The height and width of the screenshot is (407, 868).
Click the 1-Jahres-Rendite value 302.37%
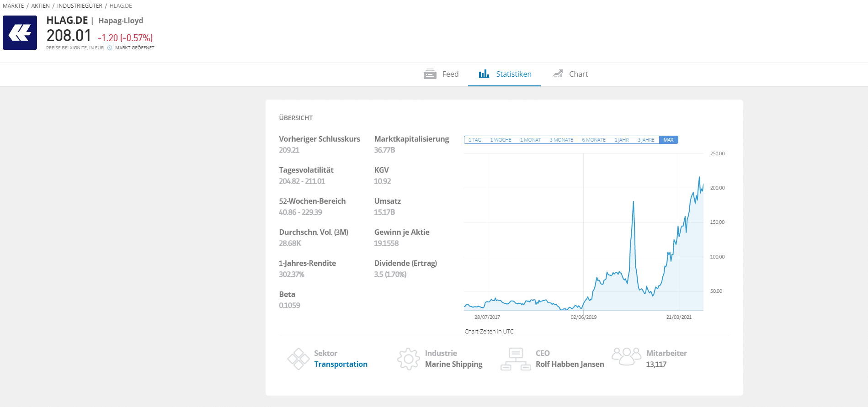[x=292, y=274]
